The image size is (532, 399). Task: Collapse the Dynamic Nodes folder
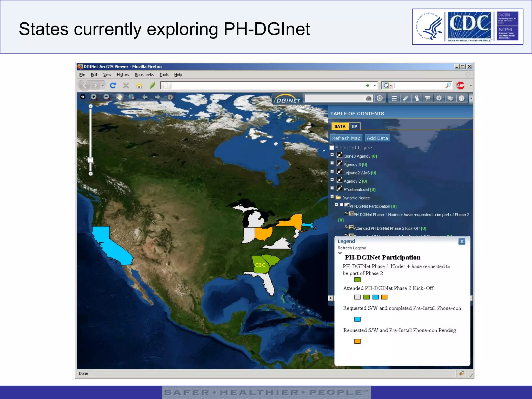[x=332, y=196]
